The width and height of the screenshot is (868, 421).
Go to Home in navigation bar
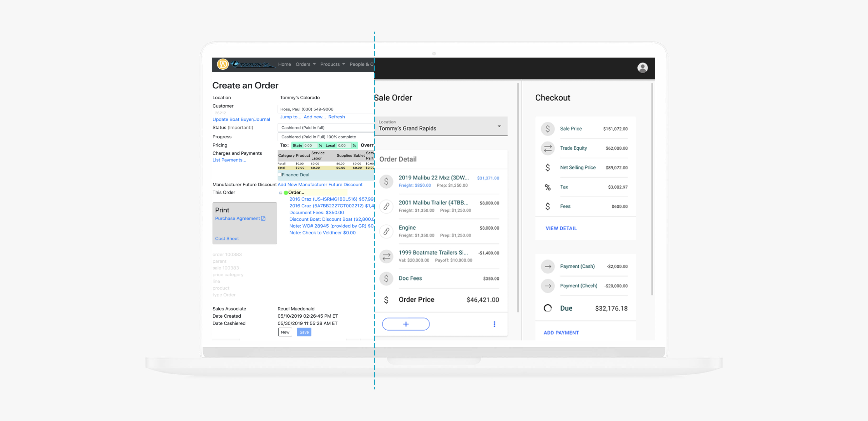click(284, 64)
